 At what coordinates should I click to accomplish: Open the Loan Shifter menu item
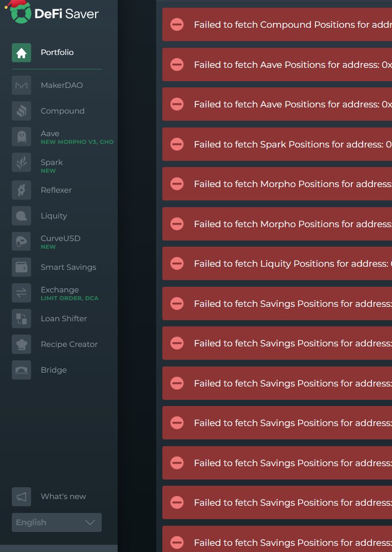64,319
